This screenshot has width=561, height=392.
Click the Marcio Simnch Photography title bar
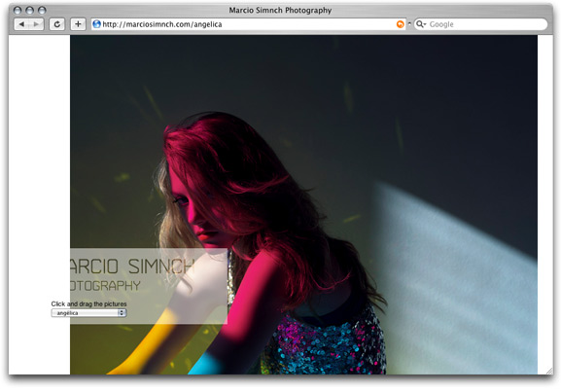click(280, 10)
